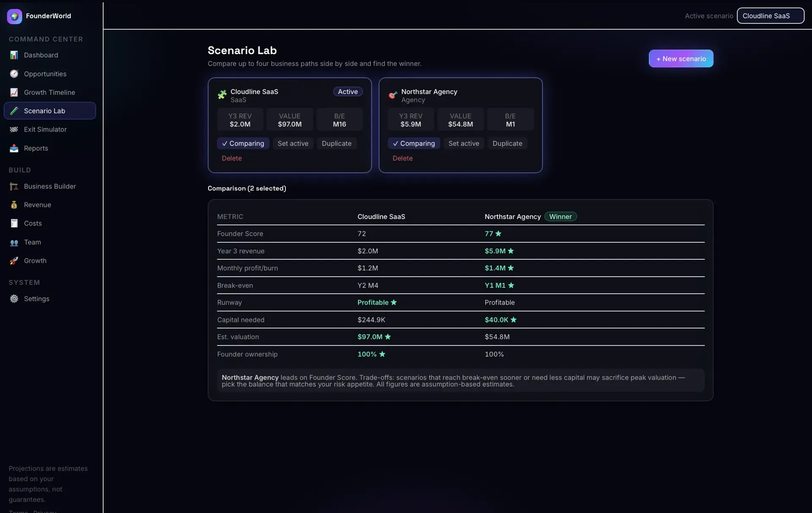Viewport: 812px width, 513px height.
Task: Go to Revenue section
Action: click(50, 205)
